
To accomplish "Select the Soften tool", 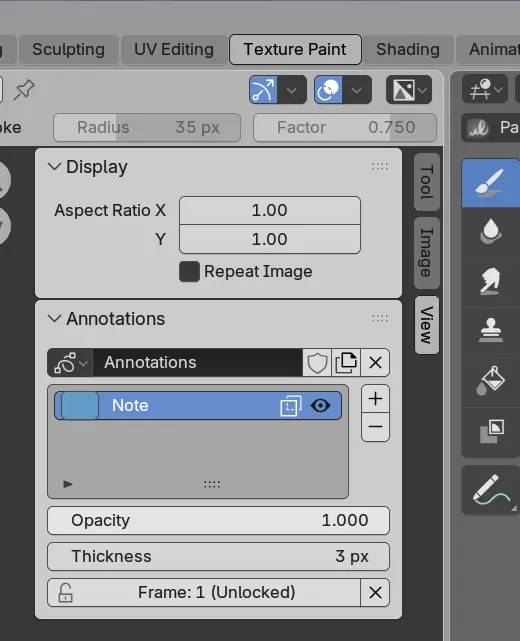I will [491, 232].
